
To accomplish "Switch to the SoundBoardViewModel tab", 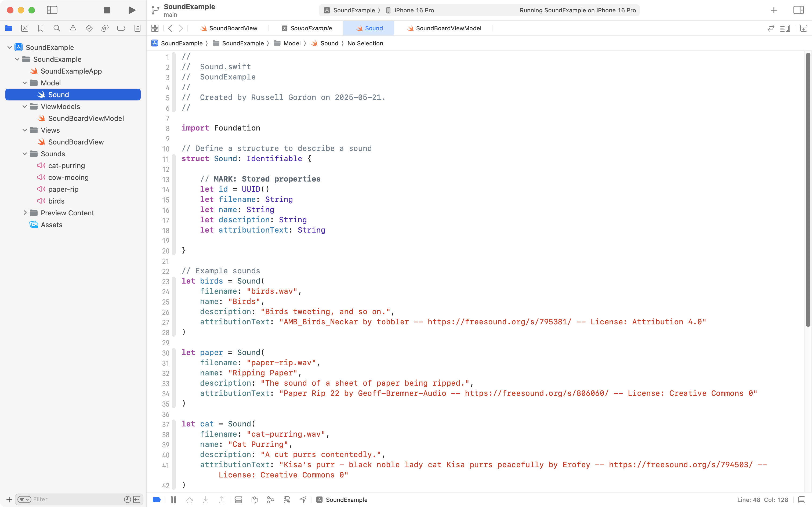I will [x=448, y=28].
